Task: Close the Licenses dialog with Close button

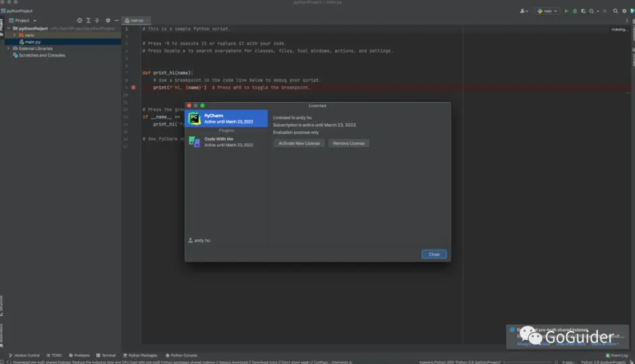Action: [x=433, y=254]
